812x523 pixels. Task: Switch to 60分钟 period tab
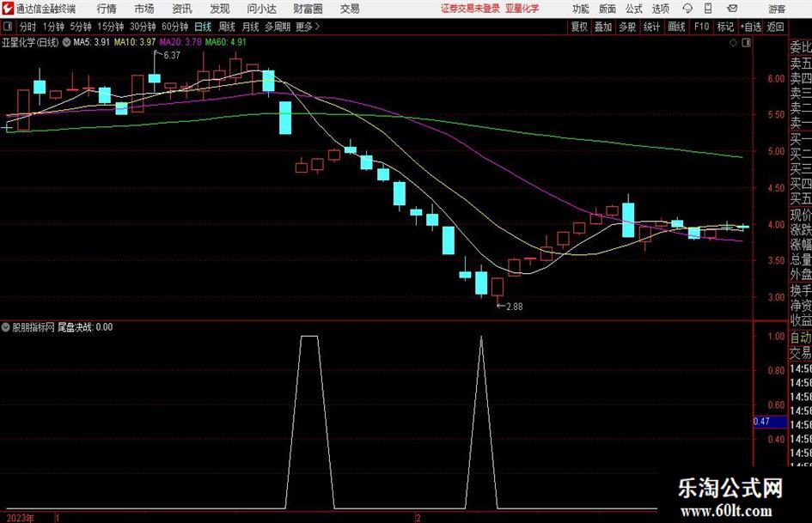174,27
